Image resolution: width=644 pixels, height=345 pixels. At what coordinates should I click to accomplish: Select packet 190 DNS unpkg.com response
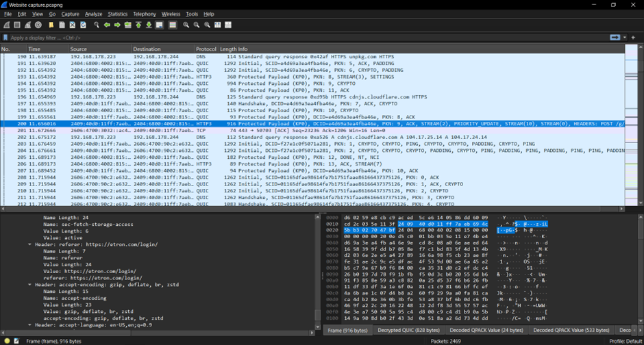click(x=312, y=57)
